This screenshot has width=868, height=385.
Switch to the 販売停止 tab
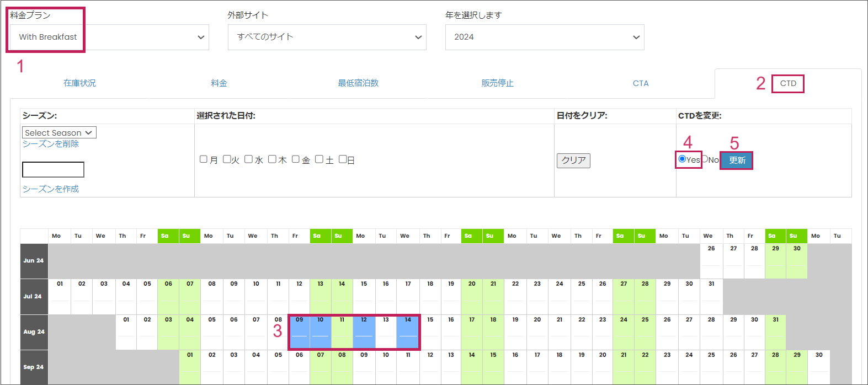pos(498,83)
